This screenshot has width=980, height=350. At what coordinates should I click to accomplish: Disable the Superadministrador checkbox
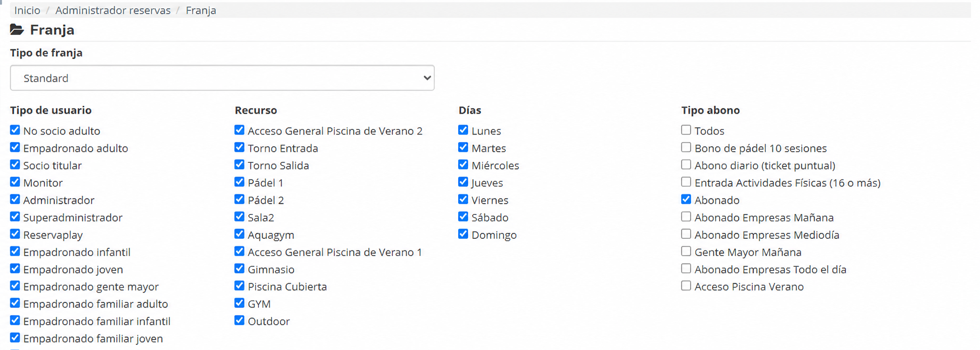pos(15,216)
